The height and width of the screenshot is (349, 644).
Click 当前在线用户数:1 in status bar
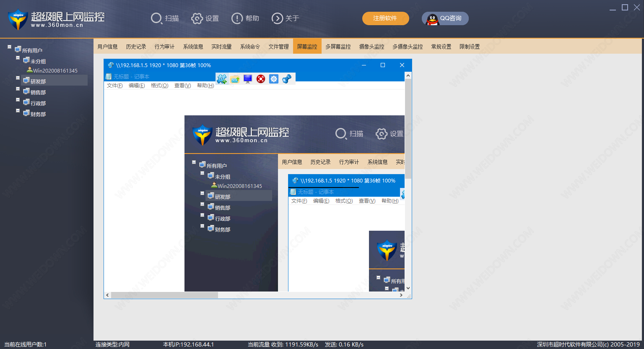pyautogui.click(x=26, y=344)
